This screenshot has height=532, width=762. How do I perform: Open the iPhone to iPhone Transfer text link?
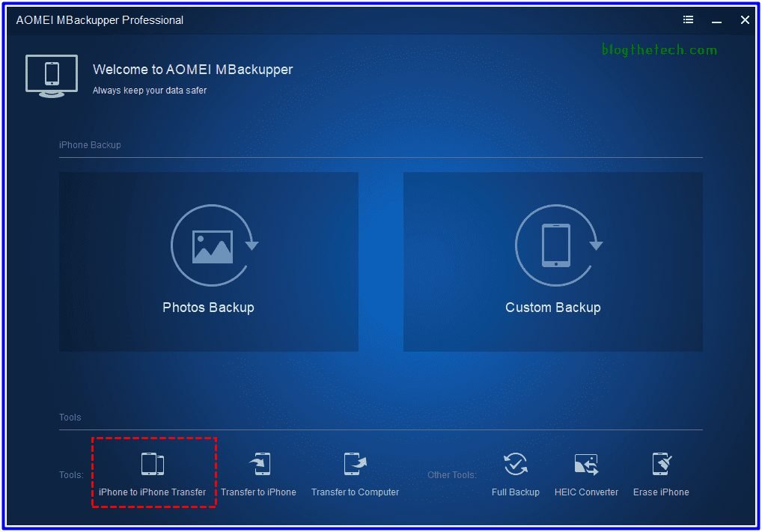(152, 492)
